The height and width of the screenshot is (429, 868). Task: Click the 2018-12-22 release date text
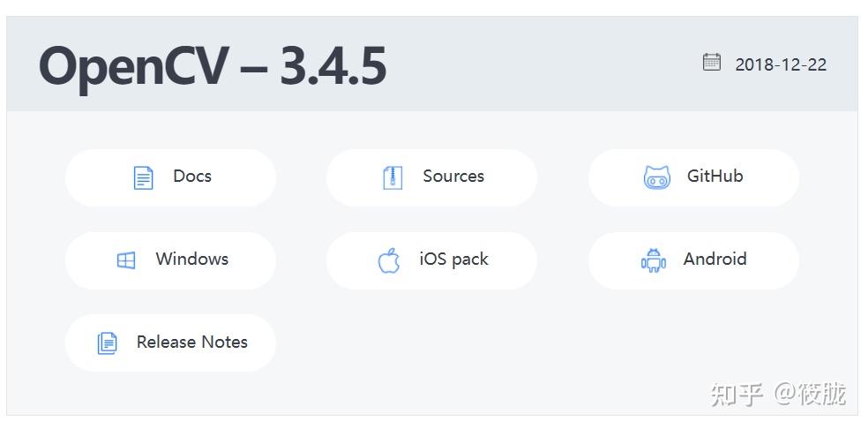(781, 64)
